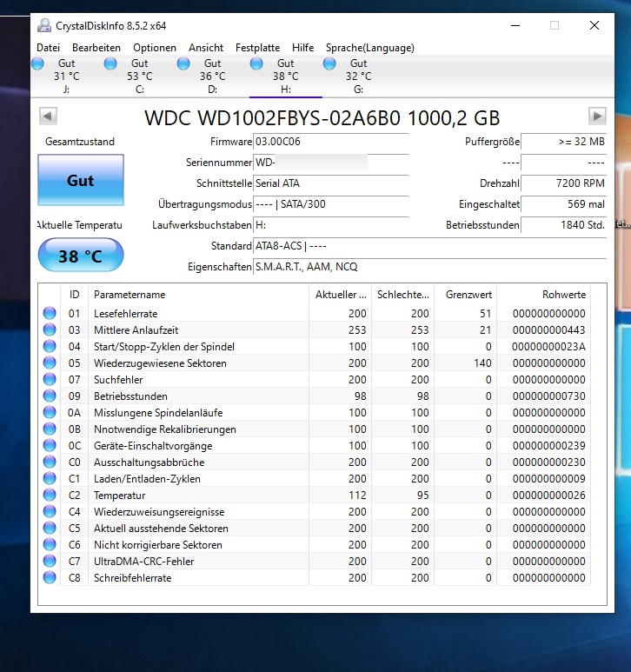Open the Sprache(Language) menu
Screen dimensions: 631x672
click(370, 48)
